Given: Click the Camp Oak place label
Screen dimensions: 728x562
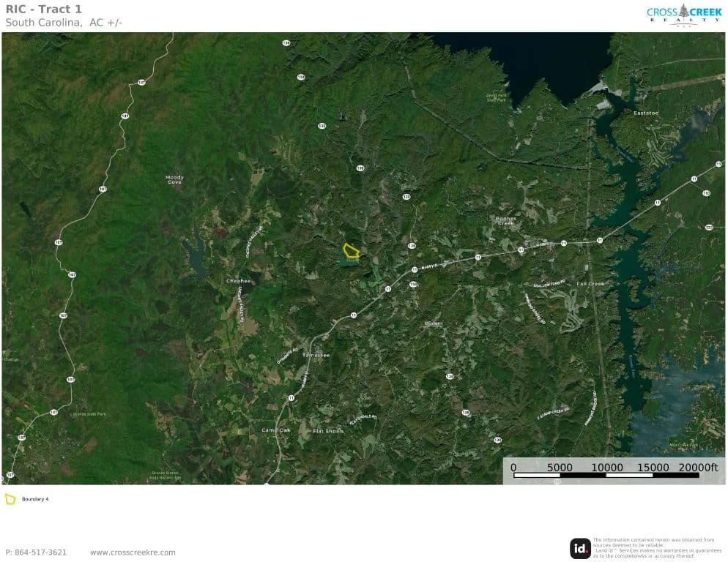Looking at the screenshot, I should point(276,430).
